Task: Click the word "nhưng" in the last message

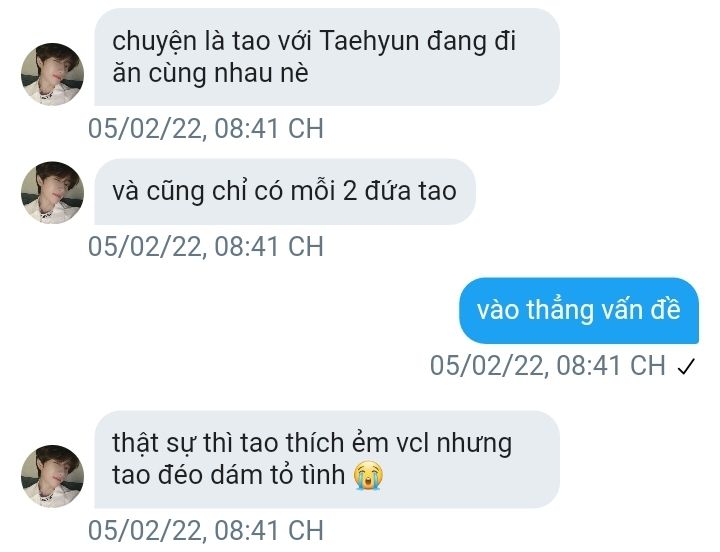Action: (474, 445)
